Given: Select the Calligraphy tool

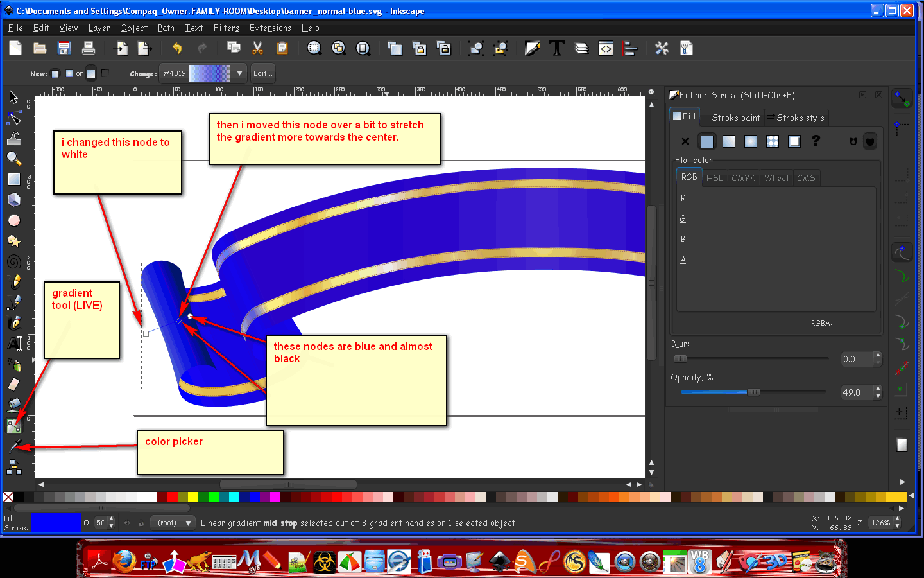Looking at the screenshot, I should click(x=13, y=323).
